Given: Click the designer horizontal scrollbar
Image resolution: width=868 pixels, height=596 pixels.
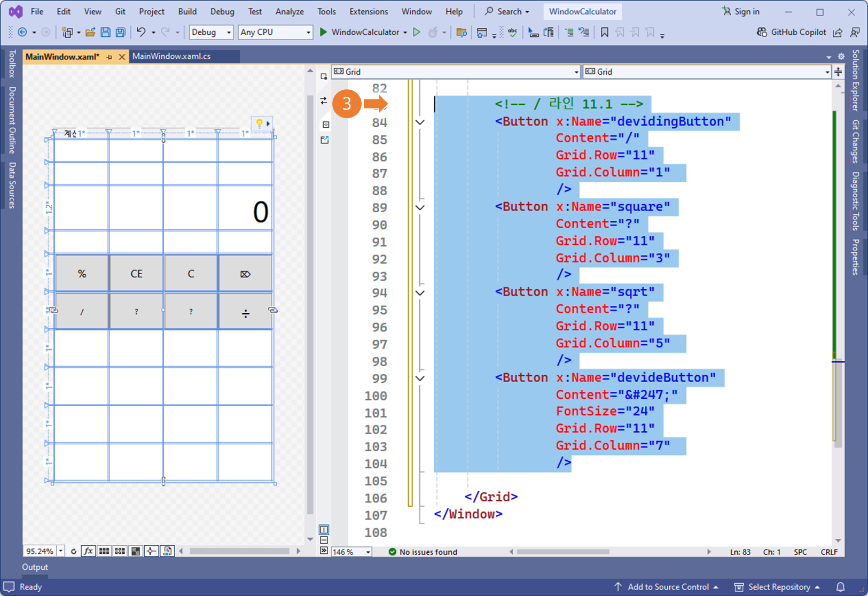Looking at the screenshot, I should (x=239, y=551).
